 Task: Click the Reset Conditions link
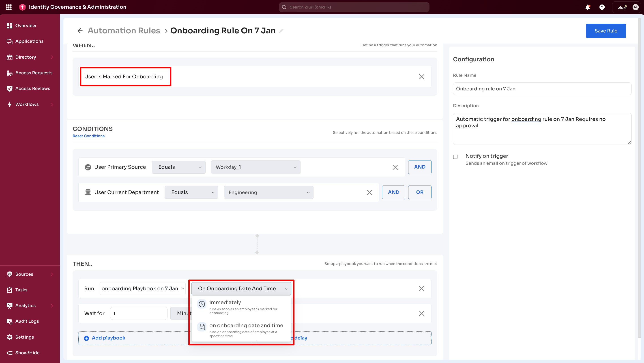88,136
